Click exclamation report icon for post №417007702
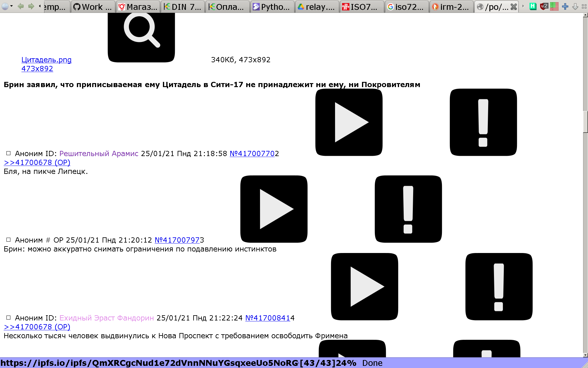This screenshot has width=588, height=368. (483, 122)
